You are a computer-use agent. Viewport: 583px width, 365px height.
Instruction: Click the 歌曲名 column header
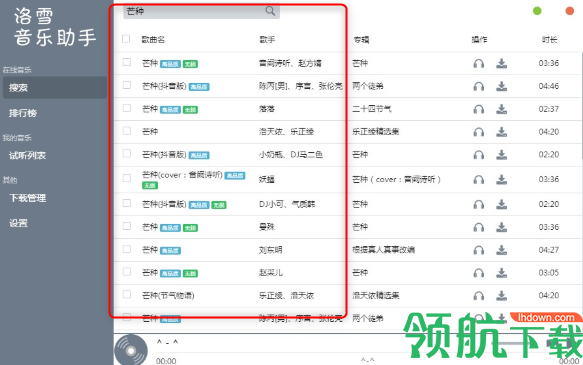point(153,39)
